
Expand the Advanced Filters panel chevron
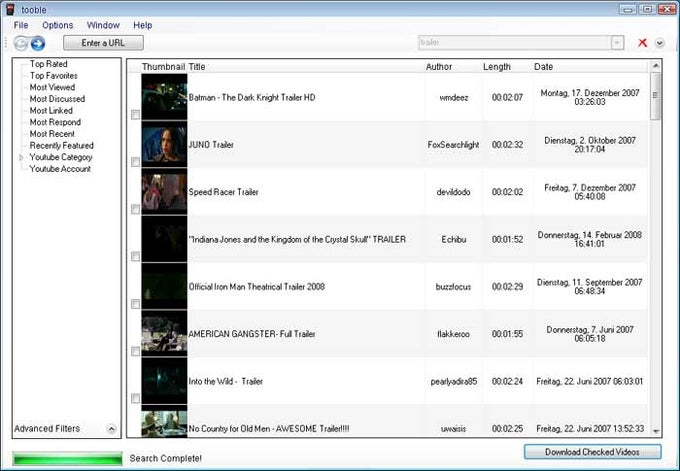[x=111, y=429]
